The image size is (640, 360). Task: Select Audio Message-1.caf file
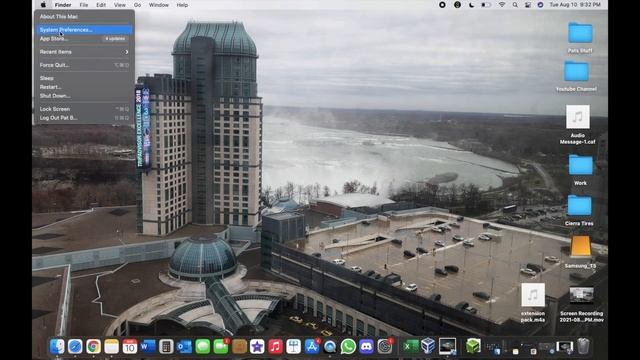pos(578,117)
